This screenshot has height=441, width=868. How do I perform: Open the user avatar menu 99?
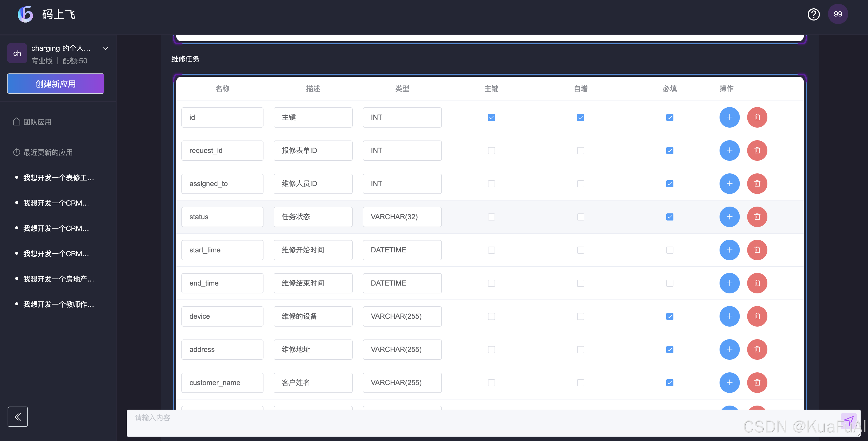coord(838,14)
